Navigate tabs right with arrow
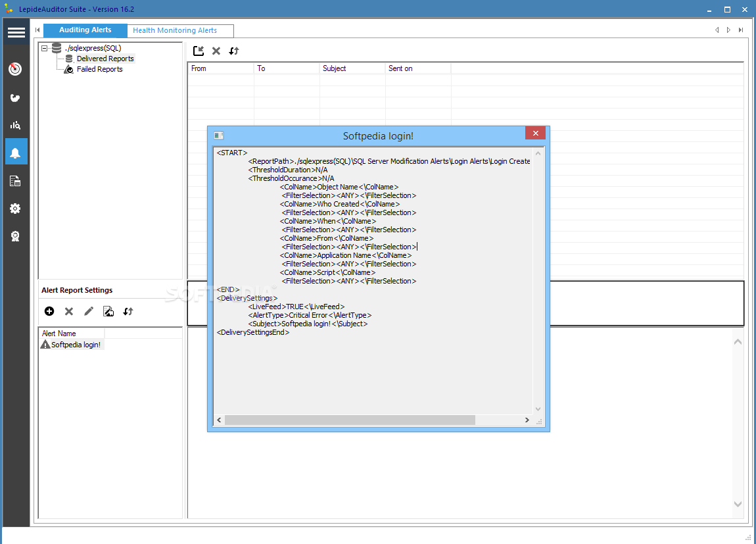The image size is (756, 544). coord(728,30)
